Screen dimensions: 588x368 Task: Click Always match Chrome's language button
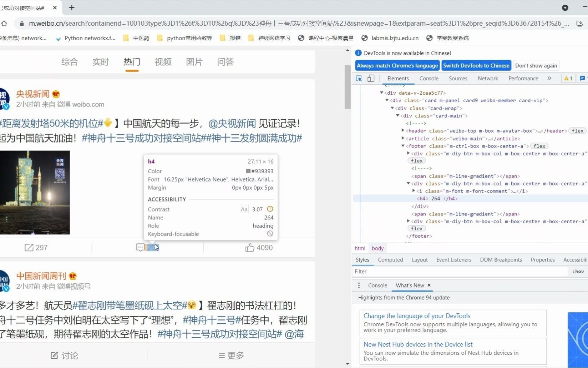click(397, 65)
